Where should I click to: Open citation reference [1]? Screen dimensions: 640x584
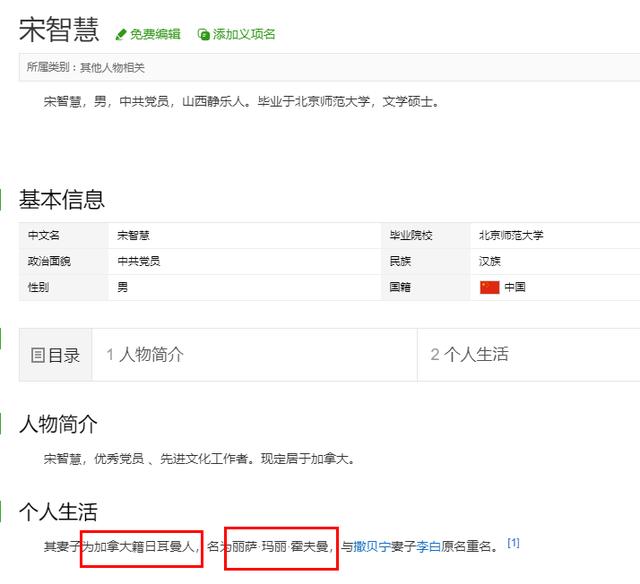point(513,543)
